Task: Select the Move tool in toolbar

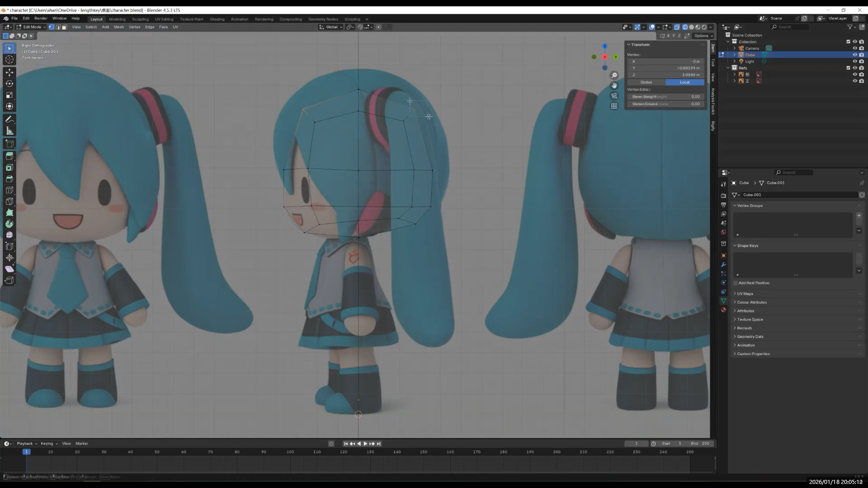Action: click(x=9, y=72)
